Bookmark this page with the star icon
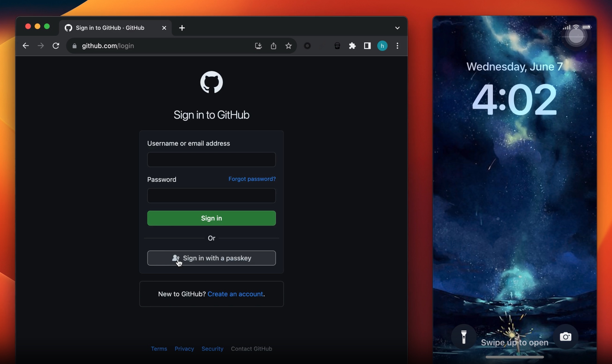 (x=288, y=46)
